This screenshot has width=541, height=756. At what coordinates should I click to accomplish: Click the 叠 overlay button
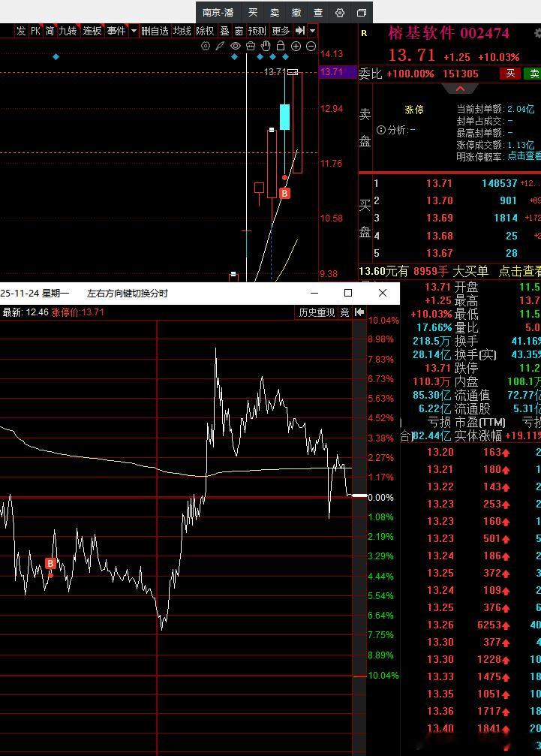pos(224,31)
